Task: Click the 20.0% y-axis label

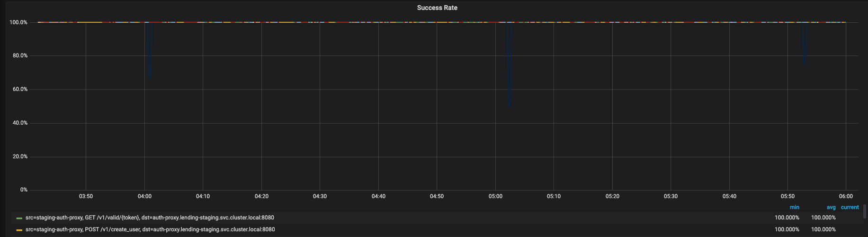Action: [x=20, y=156]
